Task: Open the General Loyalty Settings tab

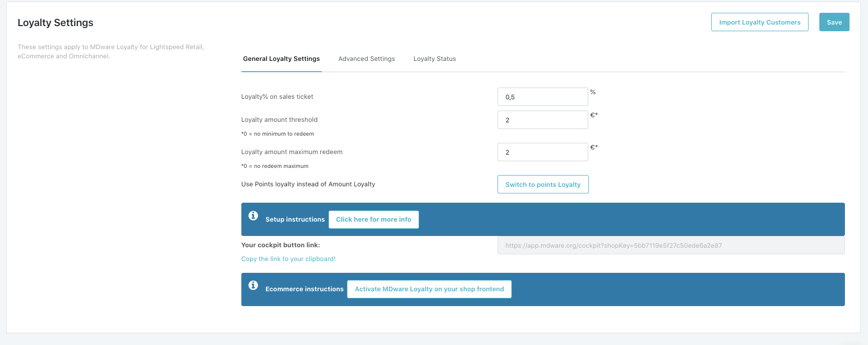Action: 281,59
